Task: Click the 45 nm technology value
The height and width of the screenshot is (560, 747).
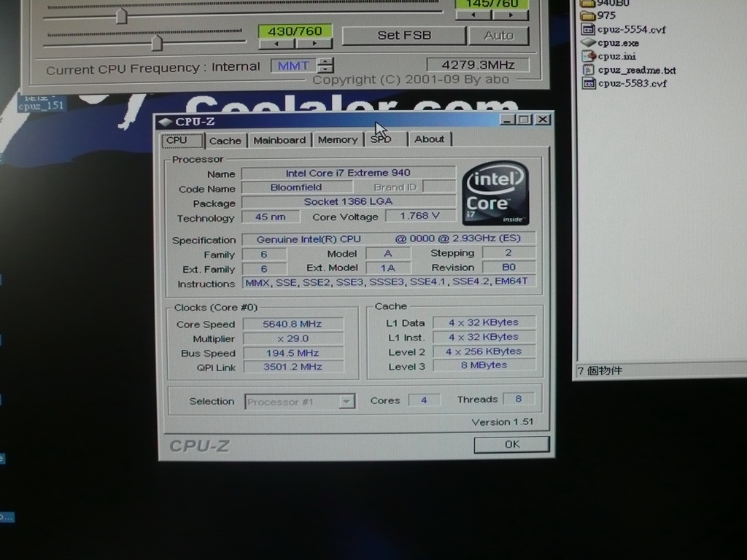Action: coord(271,217)
